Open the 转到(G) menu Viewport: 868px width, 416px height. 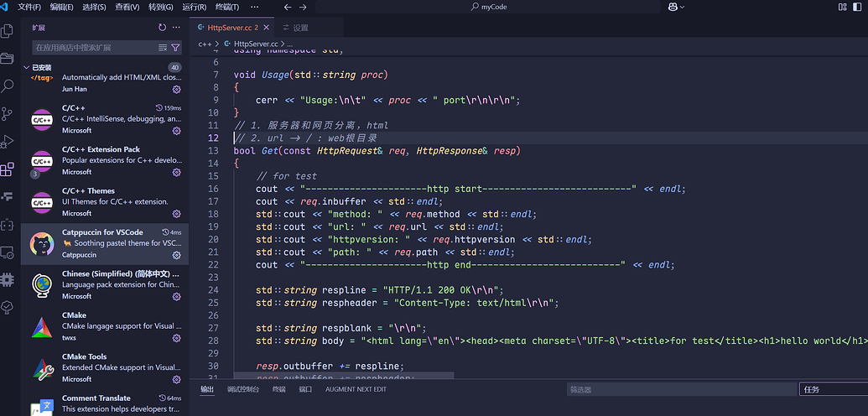[x=160, y=8]
